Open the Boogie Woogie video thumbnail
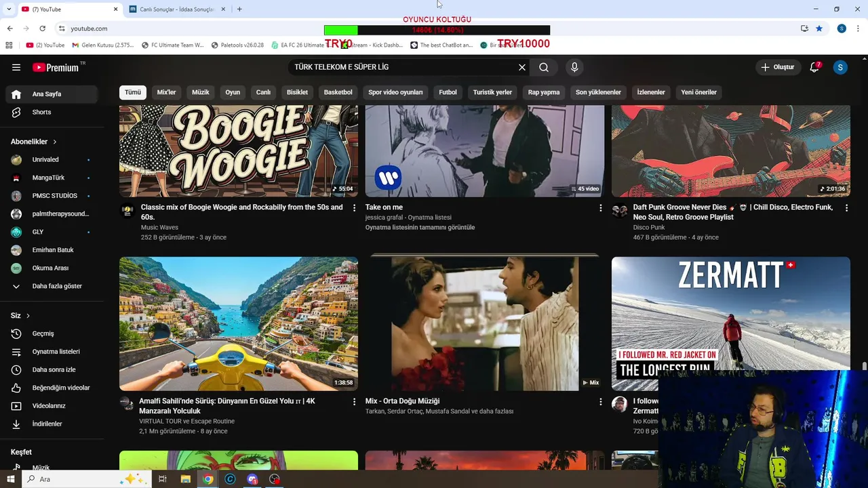This screenshot has width=868, height=488. [x=239, y=151]
